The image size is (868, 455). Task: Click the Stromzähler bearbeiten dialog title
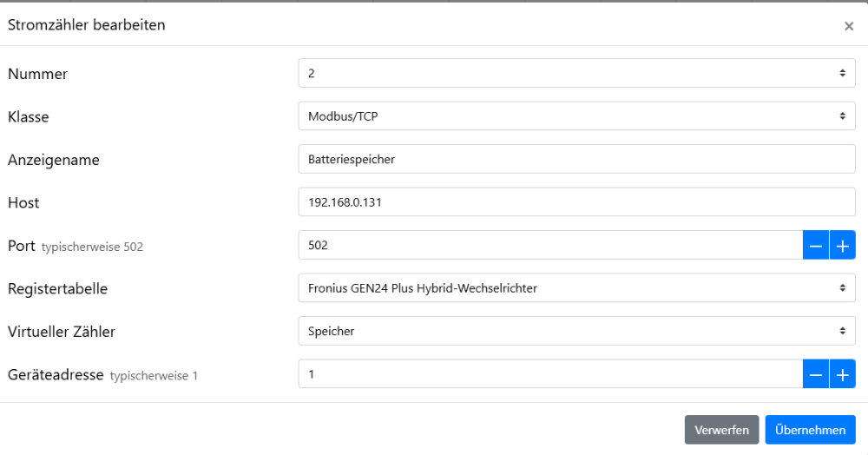(x=87, y=25)
